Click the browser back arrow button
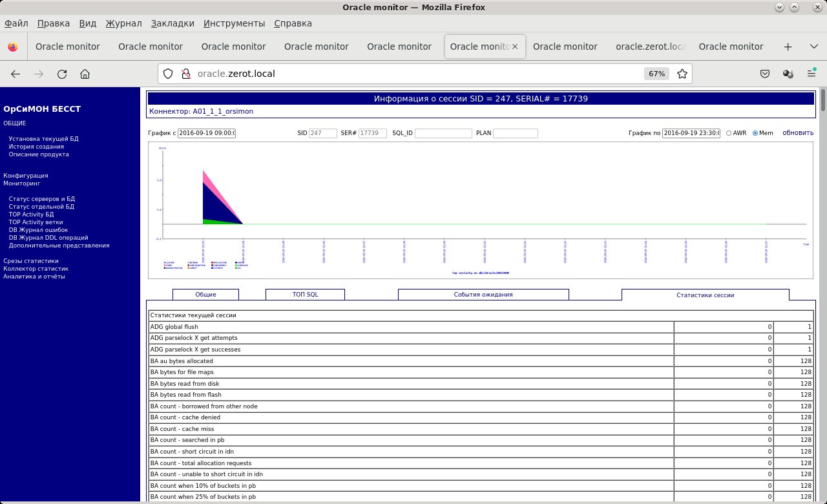 (x=16, y=74)
